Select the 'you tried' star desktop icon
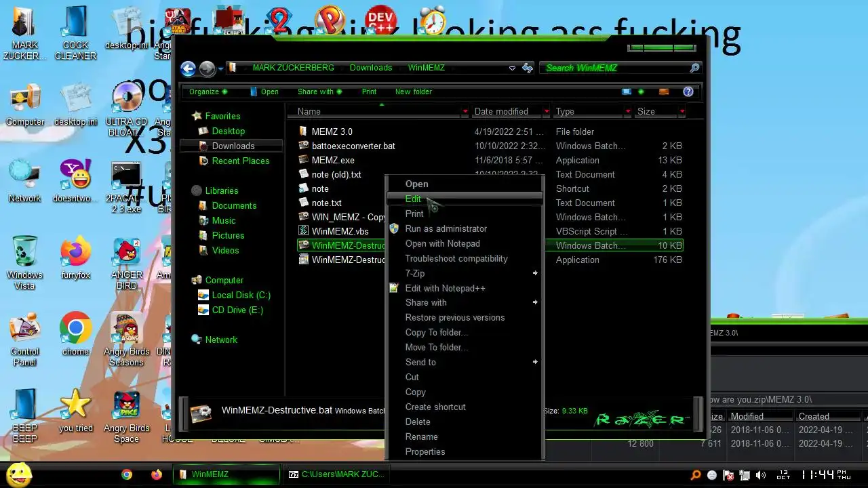This screenshot has height=488, width=868. [x=75, y=411]
